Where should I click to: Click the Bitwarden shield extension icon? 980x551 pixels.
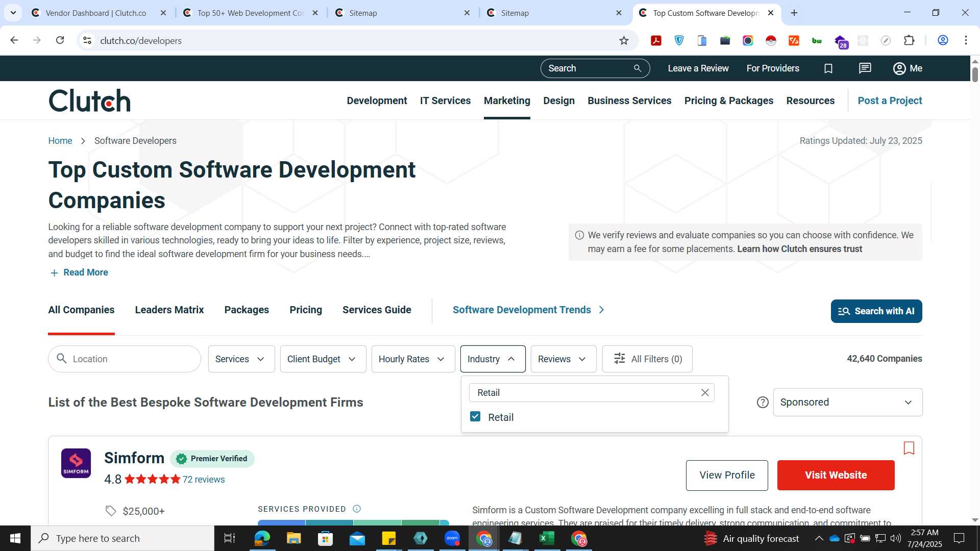click(679, 40)
